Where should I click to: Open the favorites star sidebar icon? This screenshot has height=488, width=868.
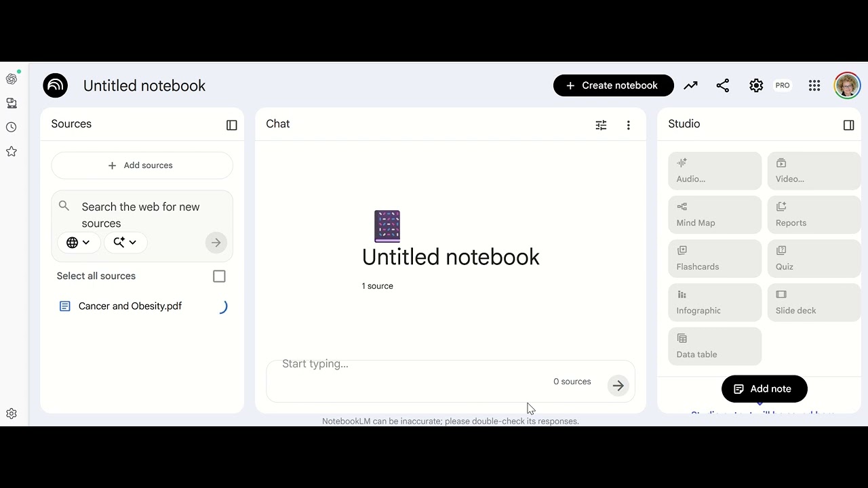(x=12, y=151)
